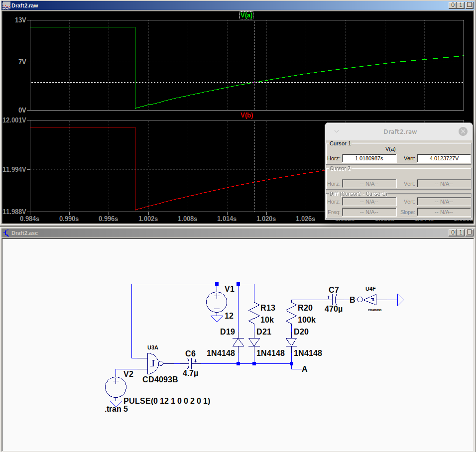The height and width of the screenshot is (452, 476).
Task: Click the 12.001V axis label in bottom pane
Action: (14, 120)
